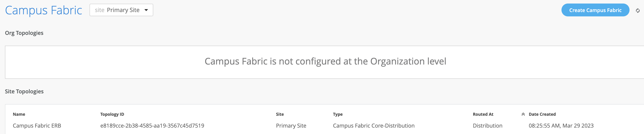Click the Campus Fabric page title
The height and width of the screenshot is (134, 644).
pyautogui.click(x=43, y=10)
